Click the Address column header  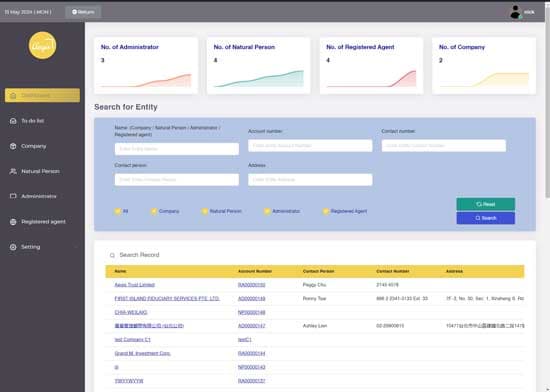[x=454, y=271]
